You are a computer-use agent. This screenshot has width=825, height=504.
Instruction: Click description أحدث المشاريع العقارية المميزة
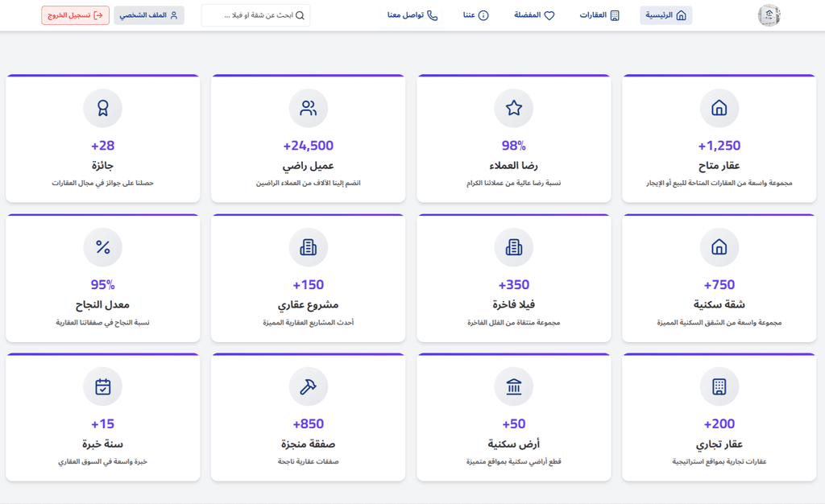click(309, 323)
